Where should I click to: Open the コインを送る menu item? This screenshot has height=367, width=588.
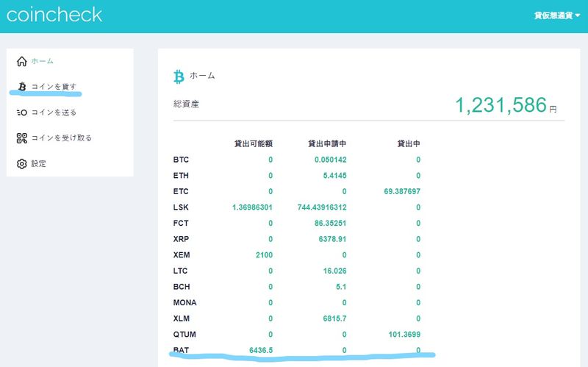pyautogui.click(x=54, y=113)
